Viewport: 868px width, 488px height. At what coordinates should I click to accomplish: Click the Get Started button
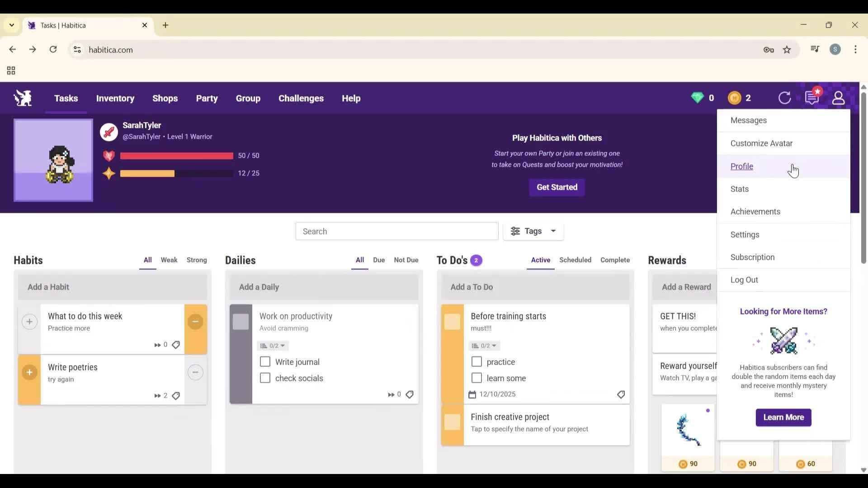click(x=557, y=187)
